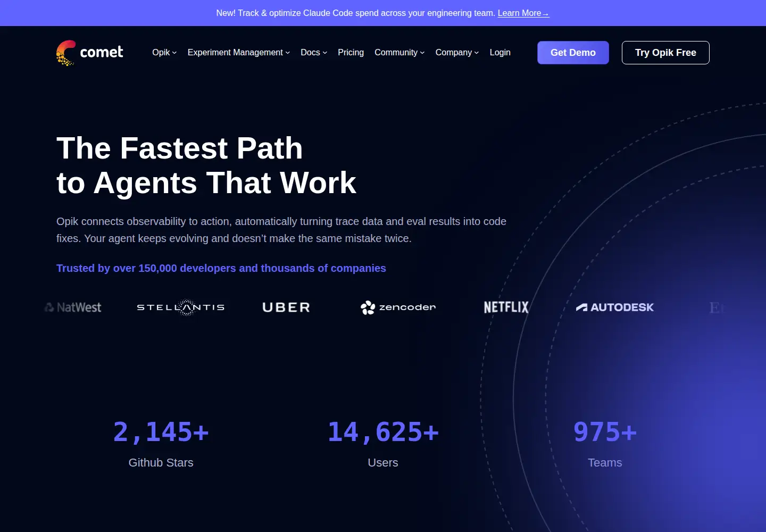Click the Uber logo
This screenshot has width=766, height=532.
[x=286, y=307]
